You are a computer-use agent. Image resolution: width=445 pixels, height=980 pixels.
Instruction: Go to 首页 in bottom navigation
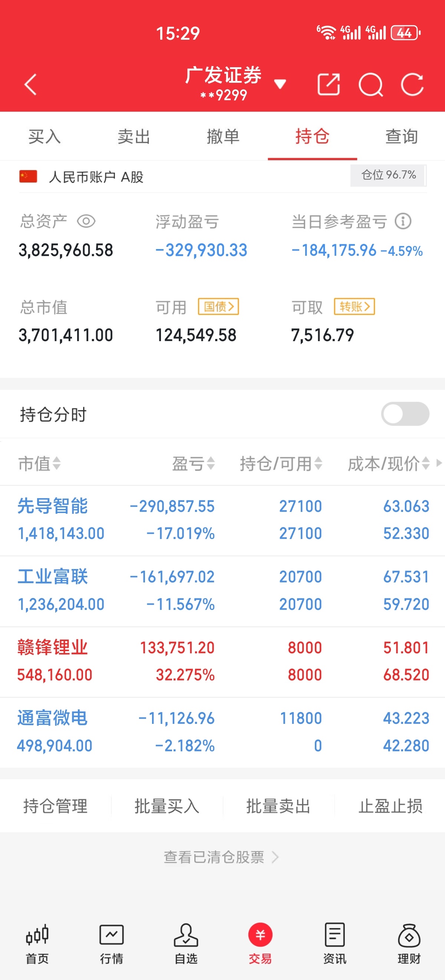tap(37, 944)
